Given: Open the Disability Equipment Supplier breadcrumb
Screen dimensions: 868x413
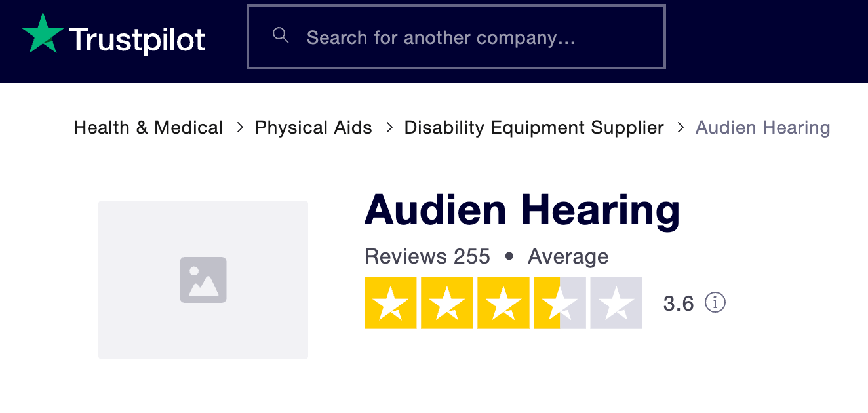Looking at the screenshot, I should (534, 127).
